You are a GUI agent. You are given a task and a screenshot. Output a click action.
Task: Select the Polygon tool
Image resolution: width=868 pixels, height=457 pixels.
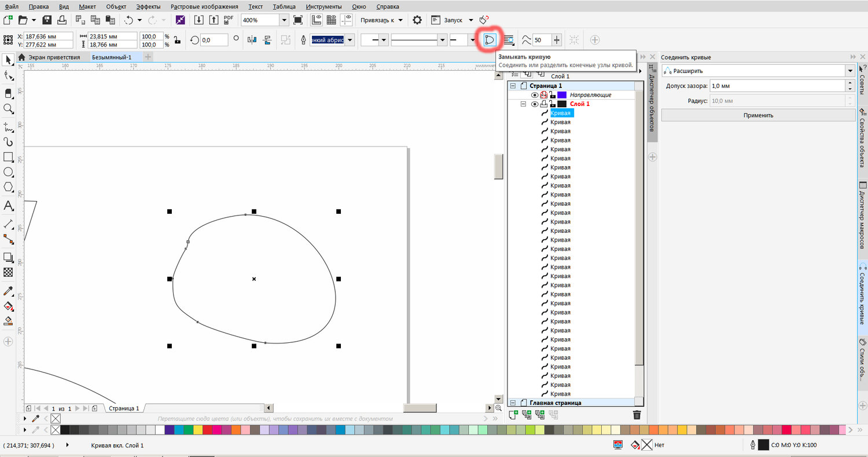(x=8, y=187)
